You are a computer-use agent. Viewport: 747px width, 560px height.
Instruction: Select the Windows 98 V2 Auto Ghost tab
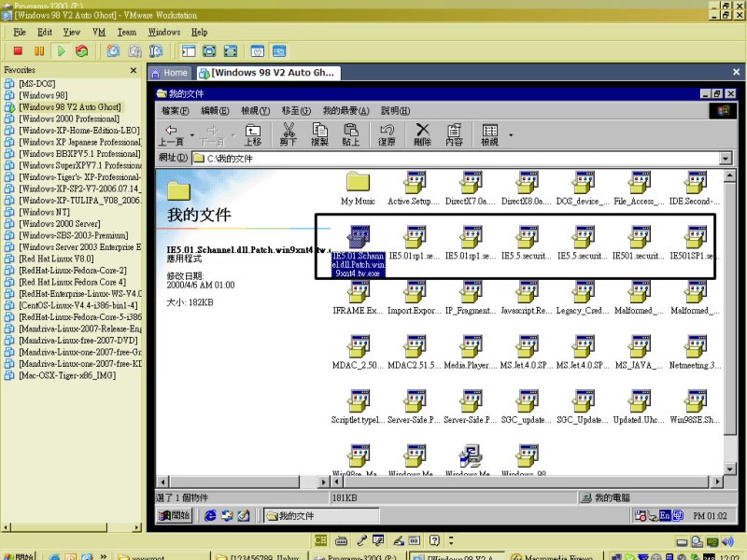point(268,73)
